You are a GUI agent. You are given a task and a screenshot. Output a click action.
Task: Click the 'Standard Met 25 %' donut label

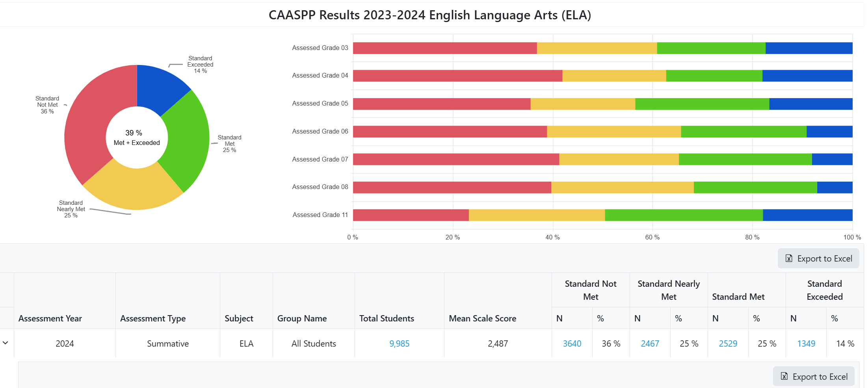tap(229, 144)
